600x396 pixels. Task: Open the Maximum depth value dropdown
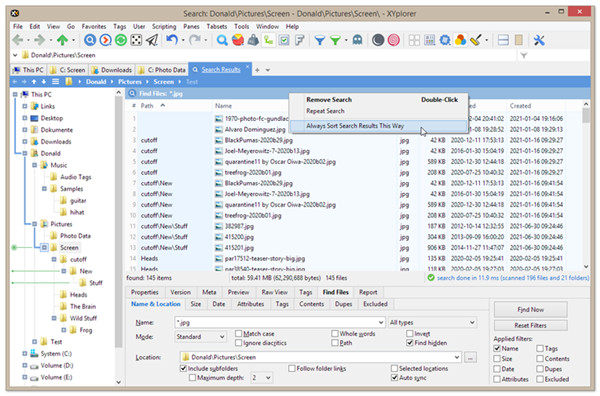tap(261, 378)
